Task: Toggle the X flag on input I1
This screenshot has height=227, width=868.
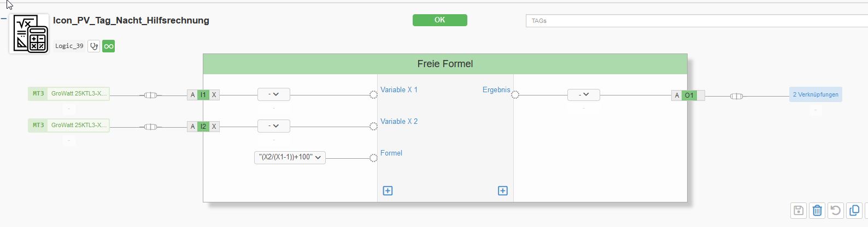Action: coord(214,95)
